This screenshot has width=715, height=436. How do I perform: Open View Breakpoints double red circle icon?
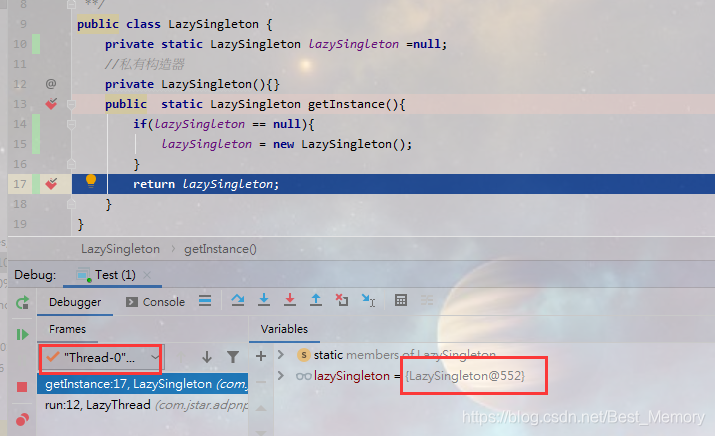click(22, 419)
